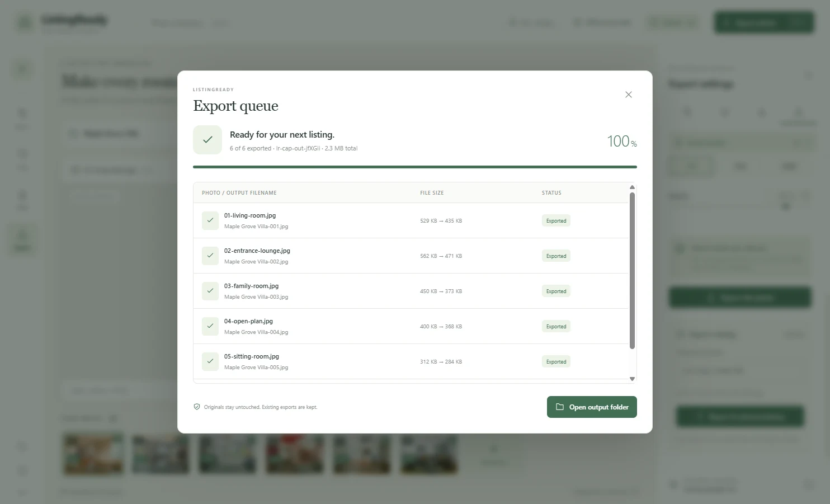Click the file size 400 KB → 368 KB

coord(441,327)
